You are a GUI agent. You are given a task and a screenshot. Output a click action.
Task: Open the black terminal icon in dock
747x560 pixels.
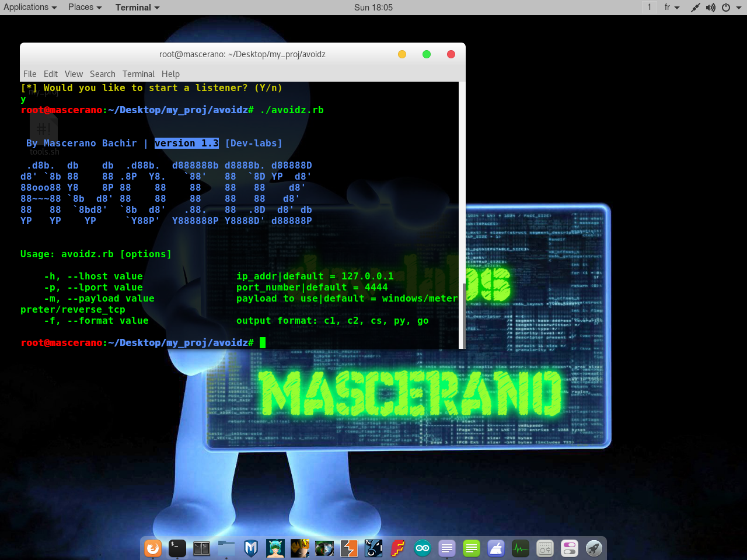pos(177,548)
